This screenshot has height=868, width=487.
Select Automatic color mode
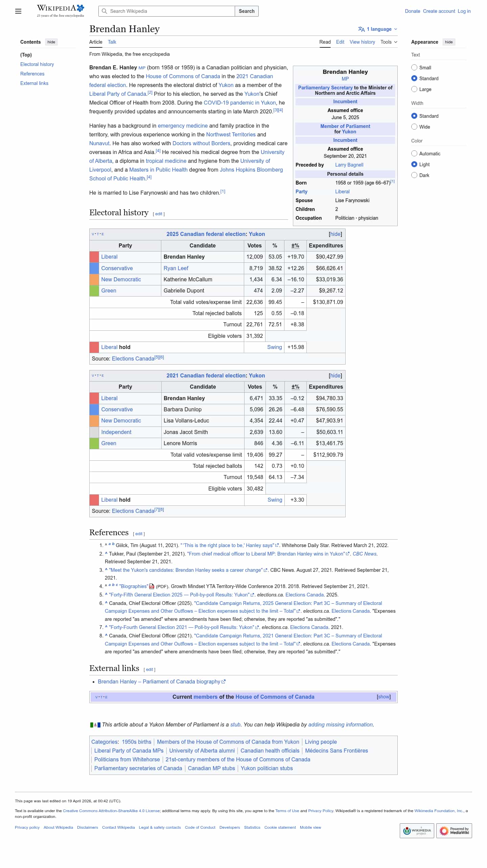(x=414, y=153)
